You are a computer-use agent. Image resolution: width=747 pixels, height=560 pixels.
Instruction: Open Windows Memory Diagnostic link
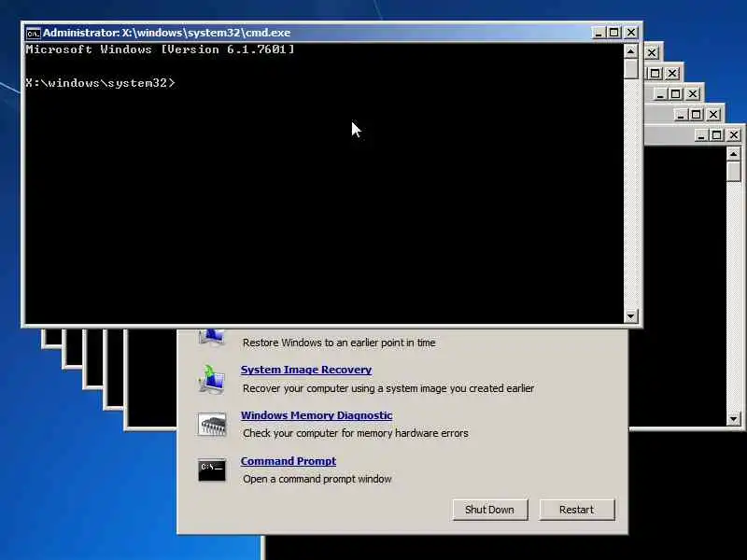coord(317,415)
